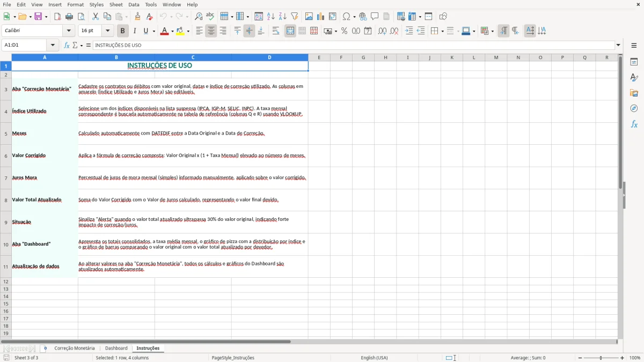Open sidebar Gallery icon
Viewport: 644px width, 362px height.
pyautogui.click(x=634, y=93)
